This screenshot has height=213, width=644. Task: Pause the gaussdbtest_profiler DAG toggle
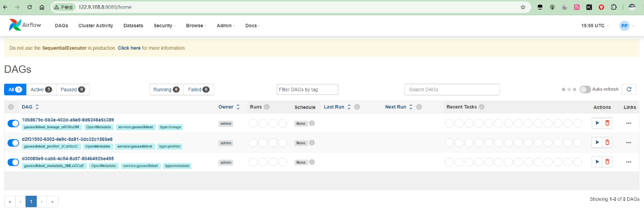point(13,143)
